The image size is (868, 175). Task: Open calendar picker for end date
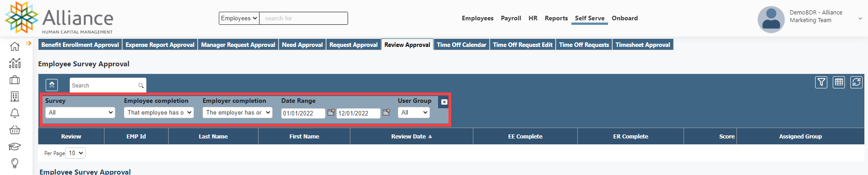click(386, 112)
